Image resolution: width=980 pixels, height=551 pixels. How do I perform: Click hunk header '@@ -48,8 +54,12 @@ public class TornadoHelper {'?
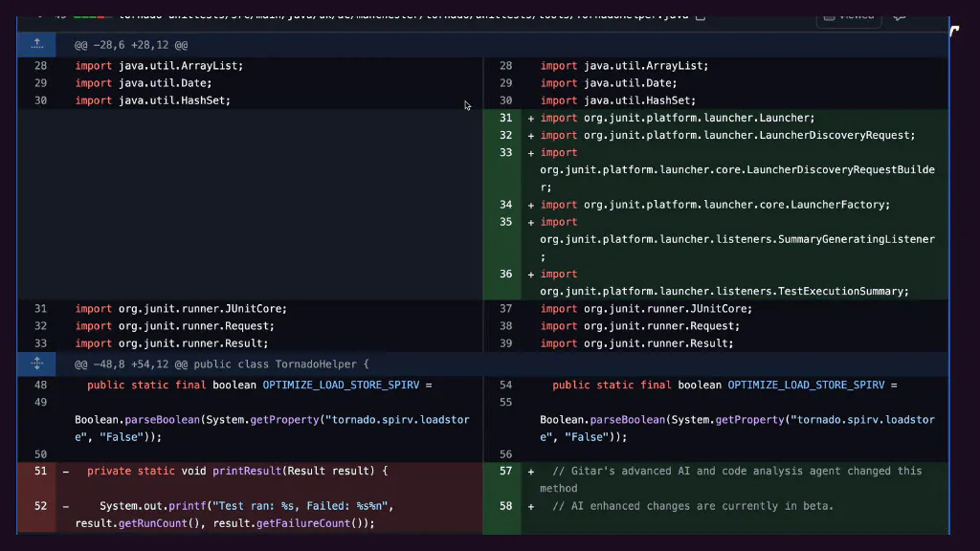(221, 364)
